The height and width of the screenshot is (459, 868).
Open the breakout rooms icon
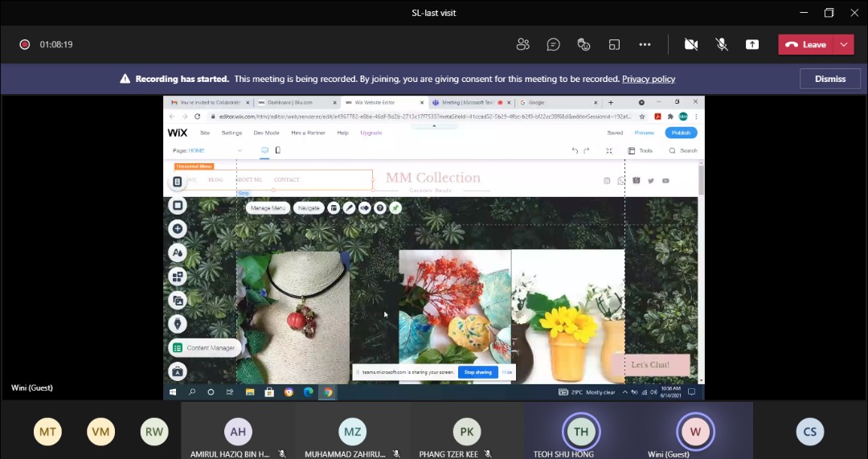(614, 44)
